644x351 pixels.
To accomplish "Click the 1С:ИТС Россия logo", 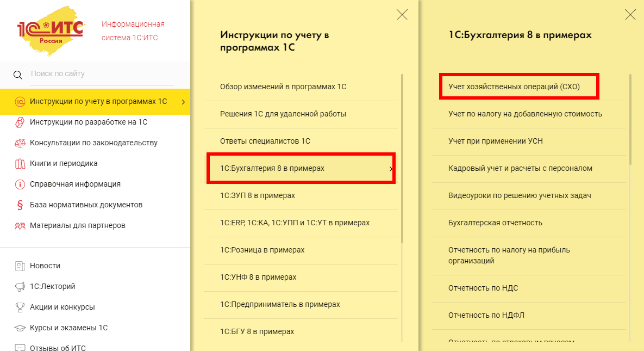I will (51, 31).
